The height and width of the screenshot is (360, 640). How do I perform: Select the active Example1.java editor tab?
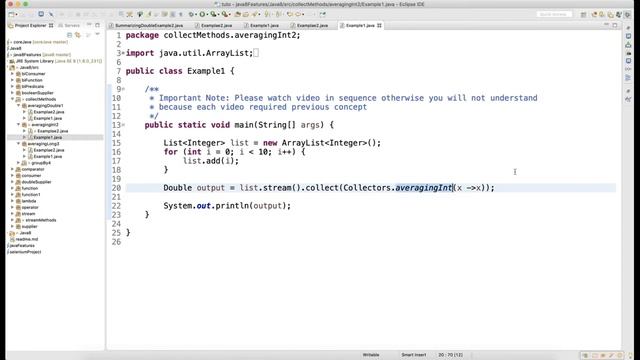(360, 25)
